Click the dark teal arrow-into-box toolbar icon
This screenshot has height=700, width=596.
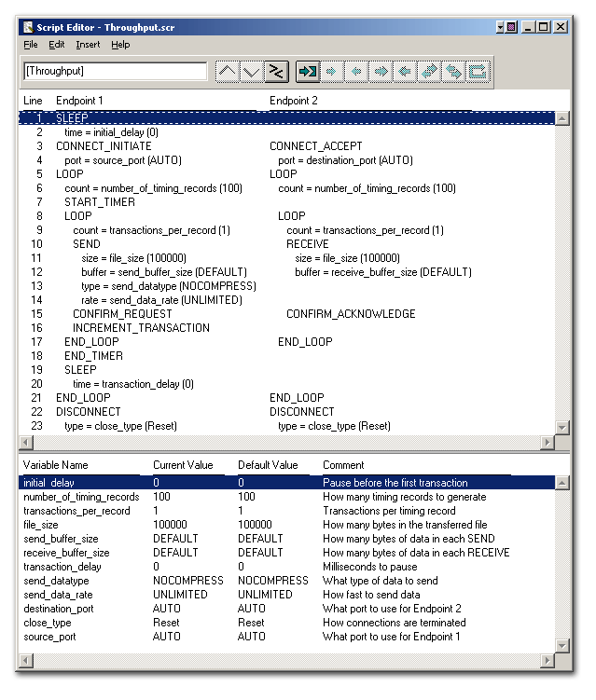click(308, 72)
